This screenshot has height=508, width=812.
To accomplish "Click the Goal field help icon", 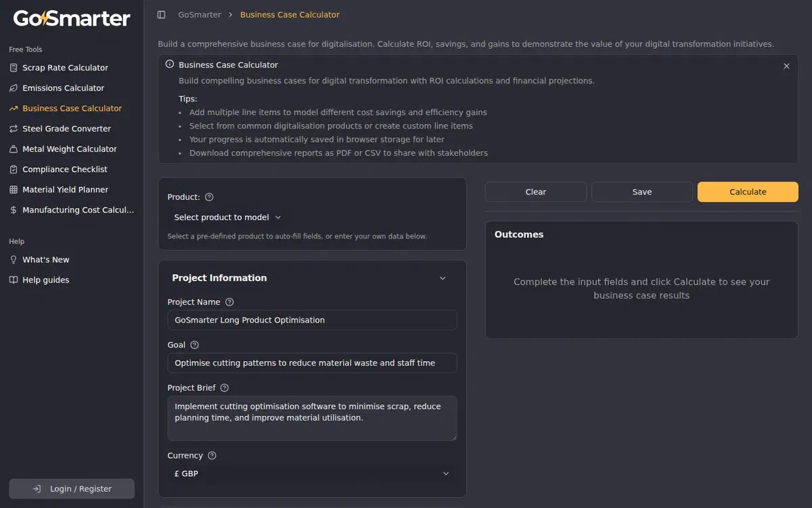I will (195, 344).
